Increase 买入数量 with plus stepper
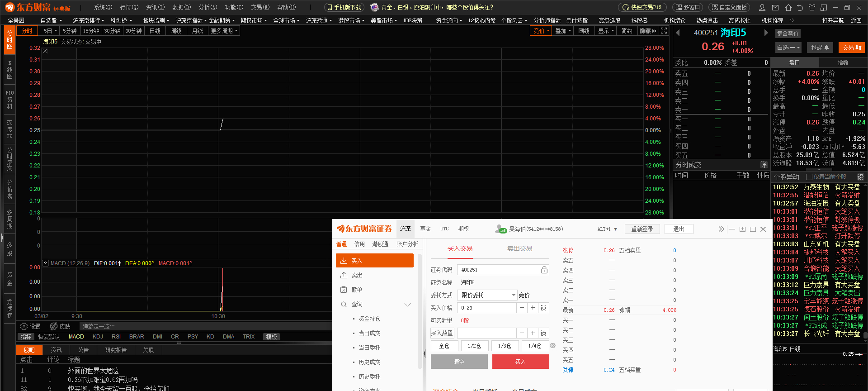868x391 pixels. coord(533,333)
